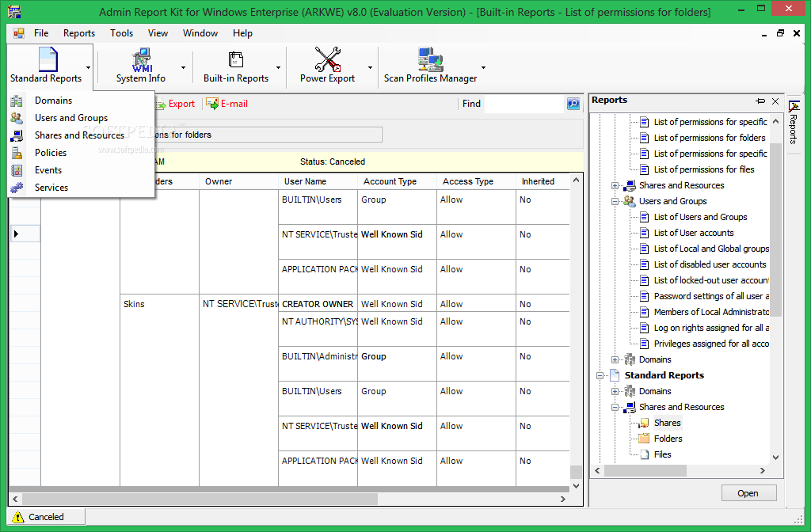
Task: Open the File menu
Action: [x=41, y=33]
